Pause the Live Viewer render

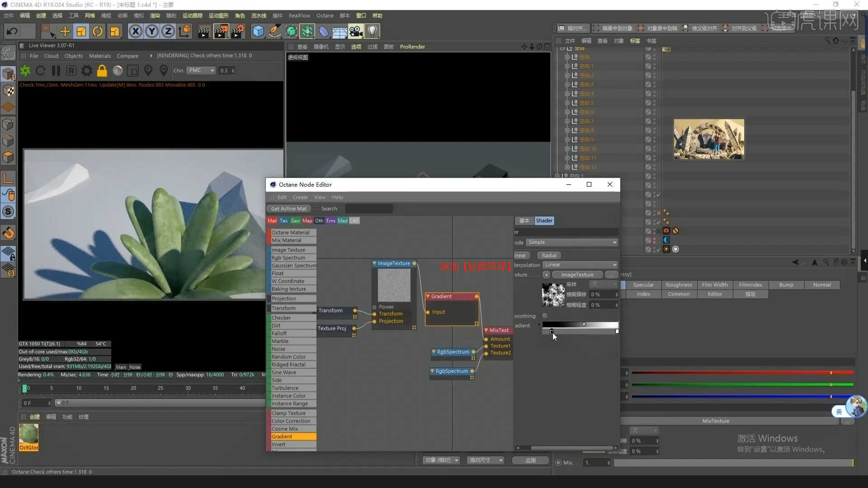click(x=56, y=70)
